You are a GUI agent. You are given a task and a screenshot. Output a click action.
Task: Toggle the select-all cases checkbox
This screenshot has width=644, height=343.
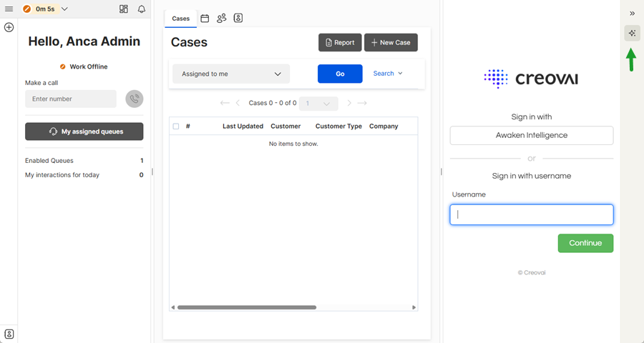coord(176,126)
